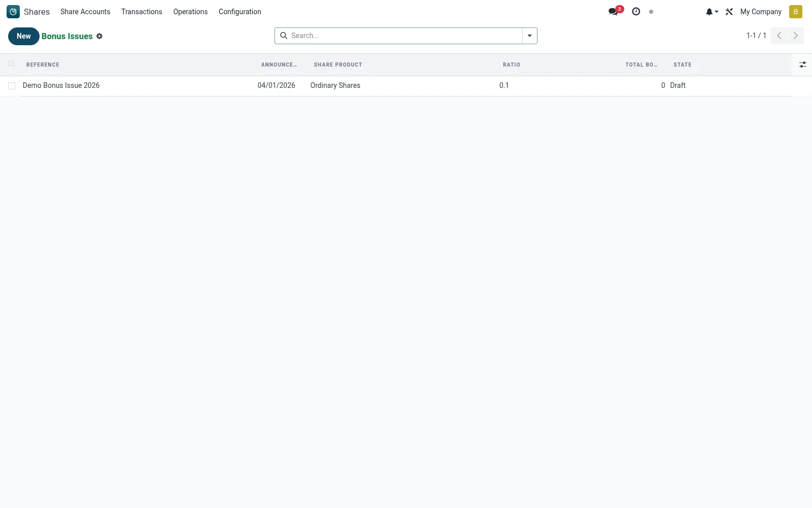The image size is (812, 508).
Task: Open the Bonus Issues gear actions menu
Action: pos(99,36)
